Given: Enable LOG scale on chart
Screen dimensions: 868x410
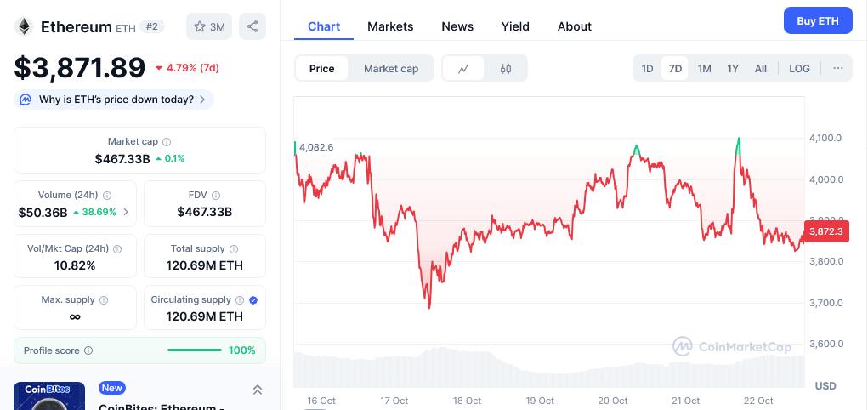Looking at the screenshot, I should [799, 69].
